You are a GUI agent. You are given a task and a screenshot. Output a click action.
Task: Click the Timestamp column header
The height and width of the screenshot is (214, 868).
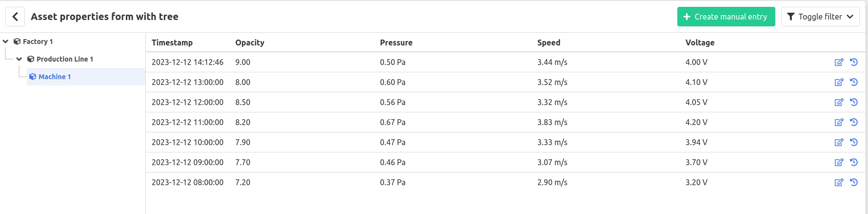pos(172,43)
